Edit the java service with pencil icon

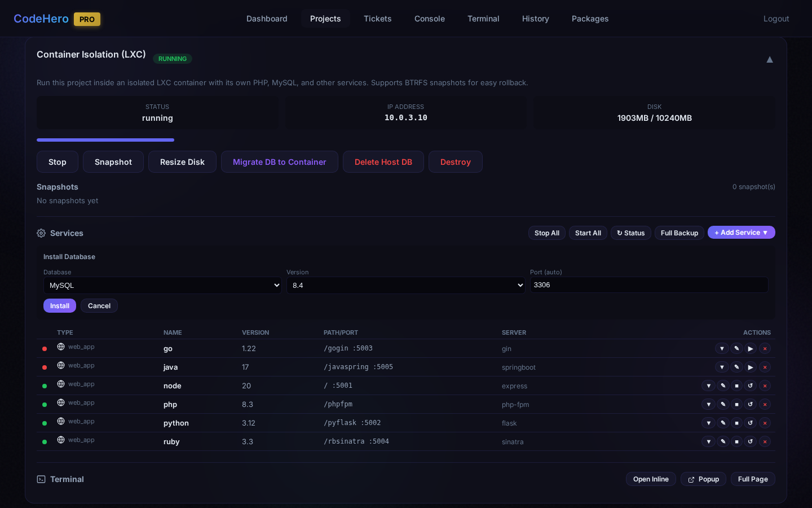pyautogui.click(x=736, y=367)
